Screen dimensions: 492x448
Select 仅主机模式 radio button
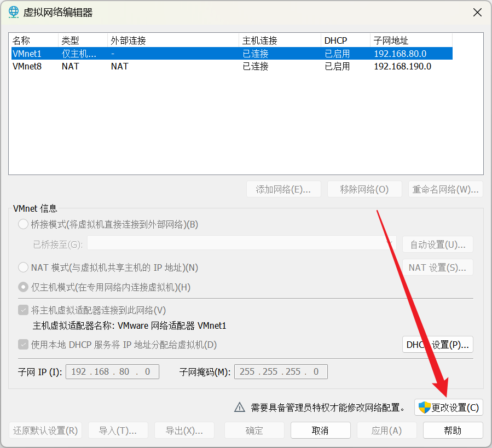pos(23,287)
